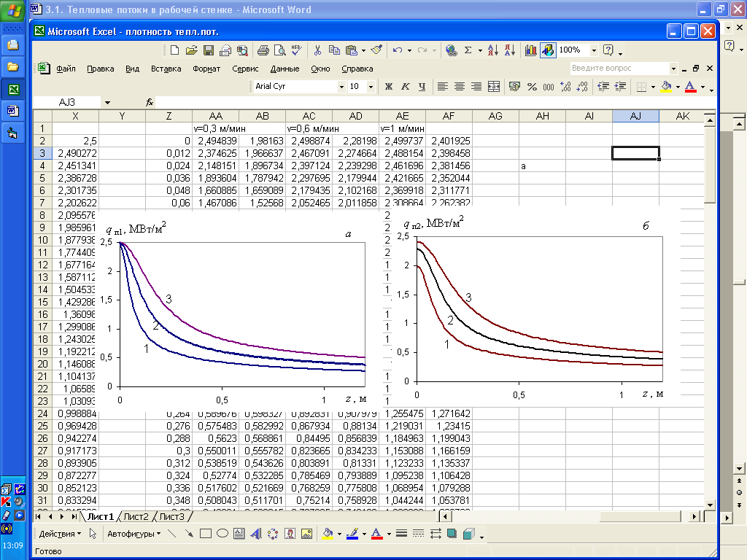
Task: Create a new workbook with the New icon
Action: [174, 50]
